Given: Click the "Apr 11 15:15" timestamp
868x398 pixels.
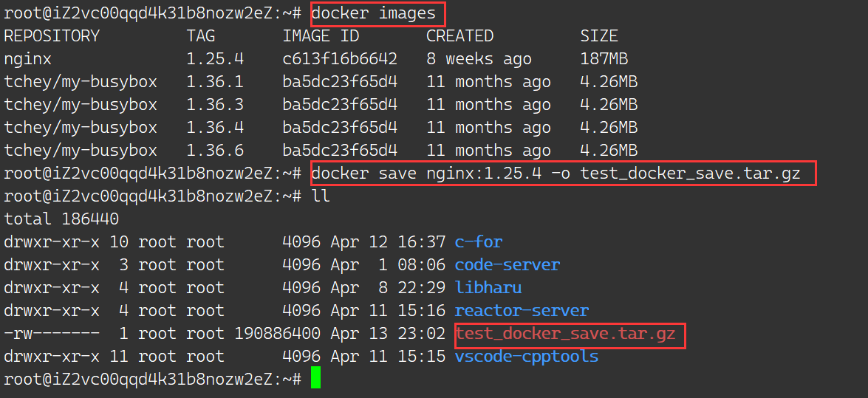Looking at the screenshot, I should click(x=388, y=356).
